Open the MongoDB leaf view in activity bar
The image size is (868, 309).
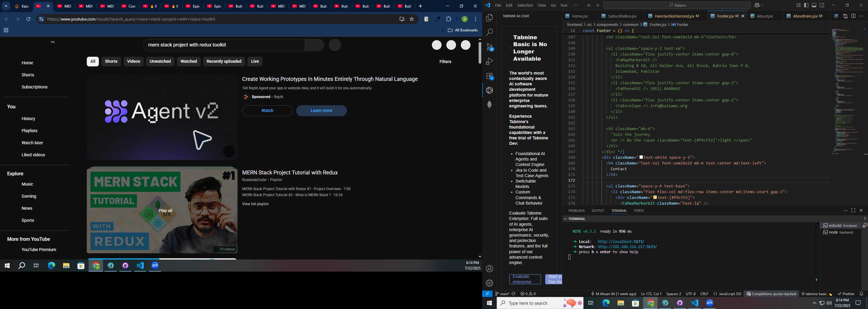point(489,105)
